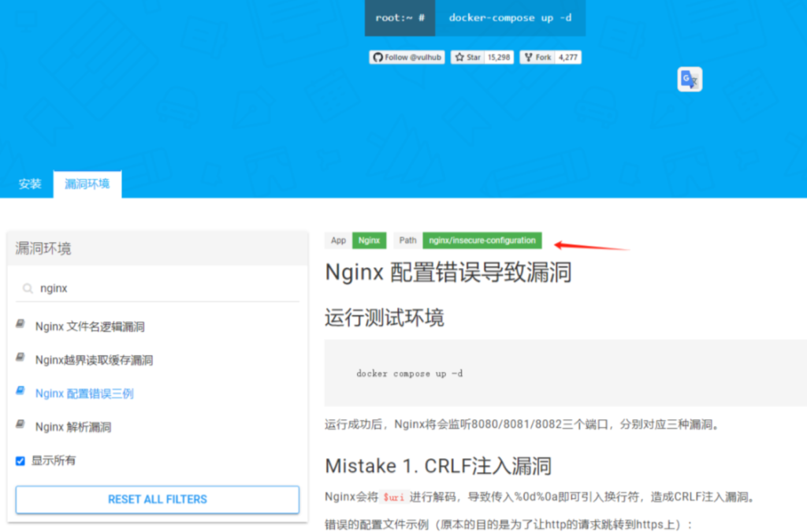Click the GitHub Fork button

point(537,57)
